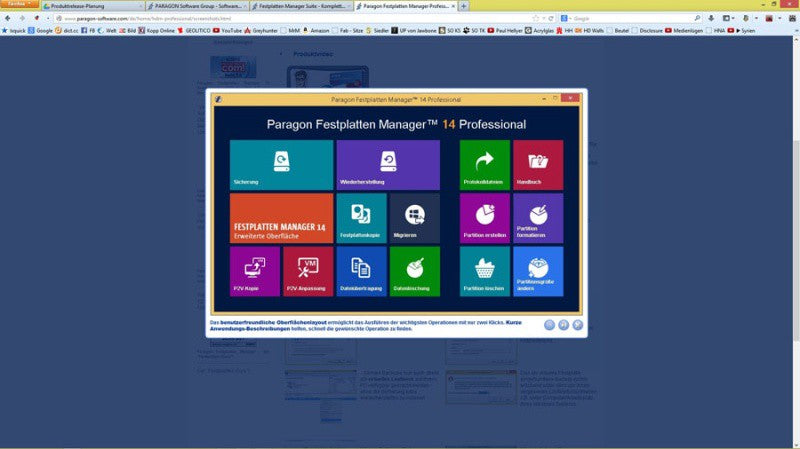Open the Bild bookmark
Viewport: 800px width, 449px height.
point(128,31)
